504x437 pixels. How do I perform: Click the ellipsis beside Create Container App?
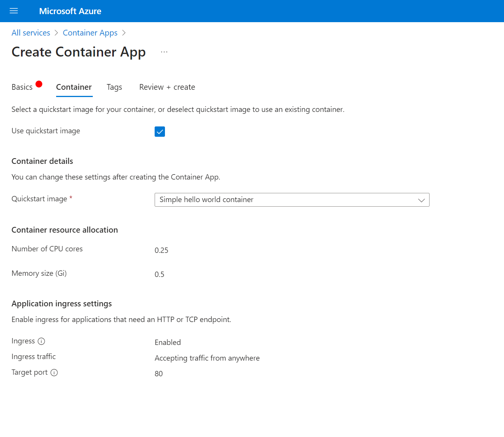pos(164,52)
